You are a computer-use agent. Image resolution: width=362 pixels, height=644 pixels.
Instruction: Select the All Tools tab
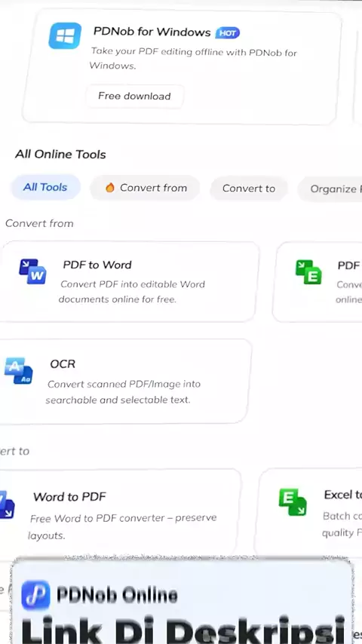(x=45, y=187)
